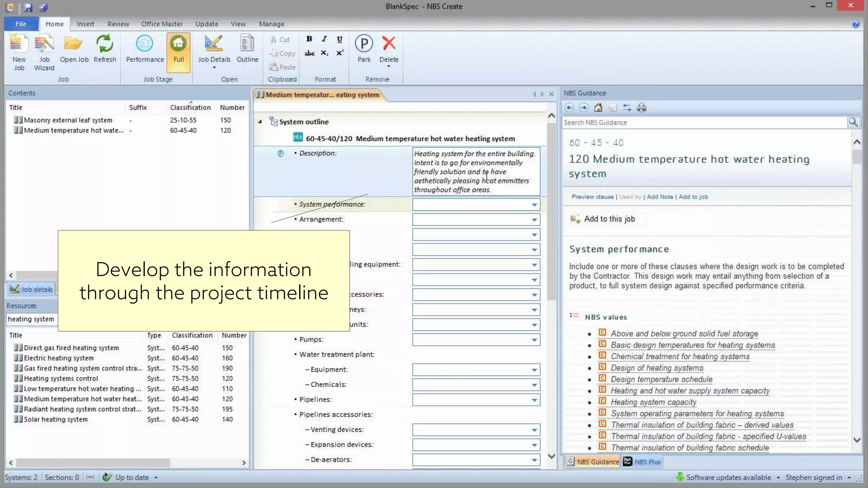Image resolution: width=868 pixels, height=488 pixels.
Task: Go to NBS Guidance home
Action: 598,108
